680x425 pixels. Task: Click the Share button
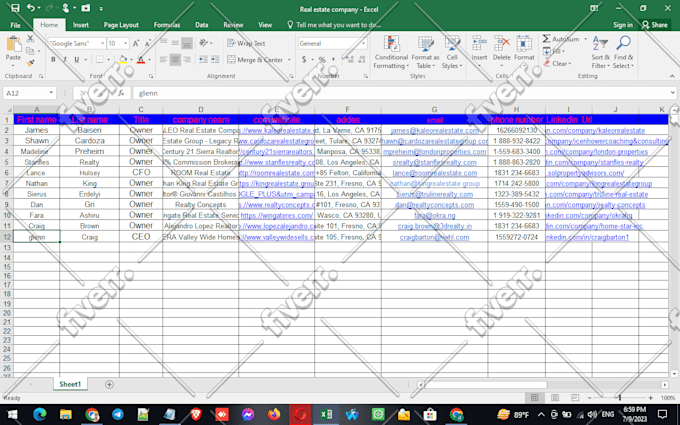(x=655, y=25)
